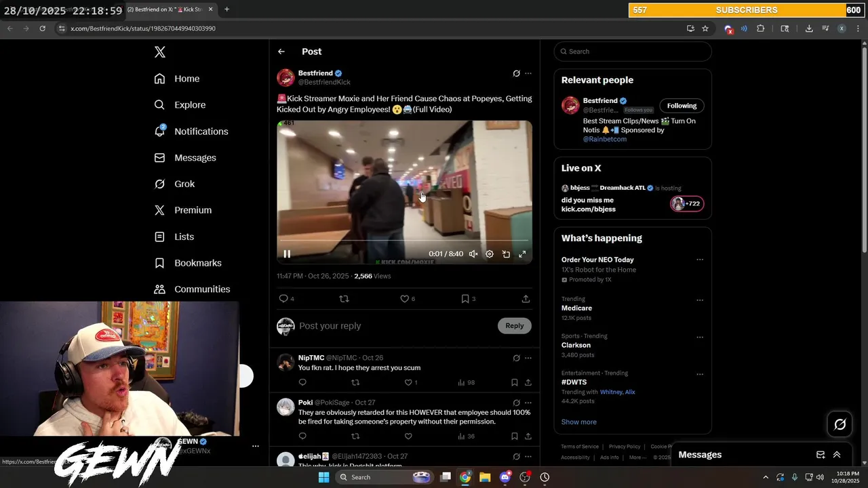Like NipTMC's reply
The image size is (868, 488).
(408, 383)
